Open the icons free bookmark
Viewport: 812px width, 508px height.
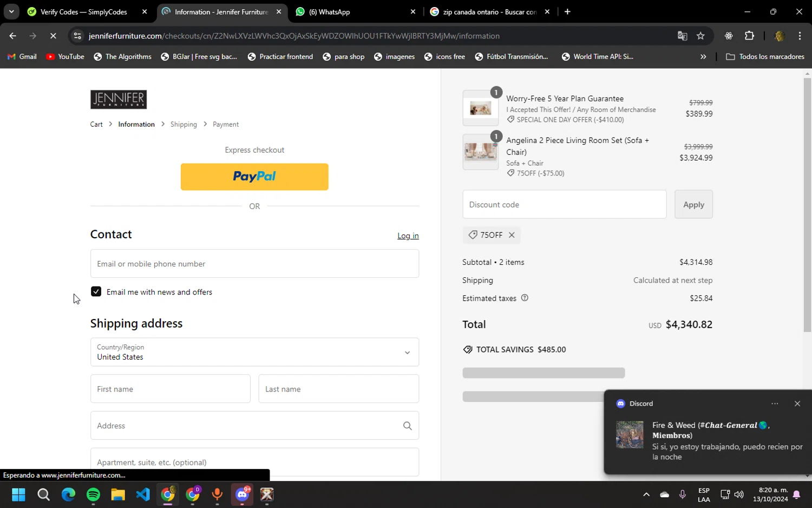pos(444,56)
